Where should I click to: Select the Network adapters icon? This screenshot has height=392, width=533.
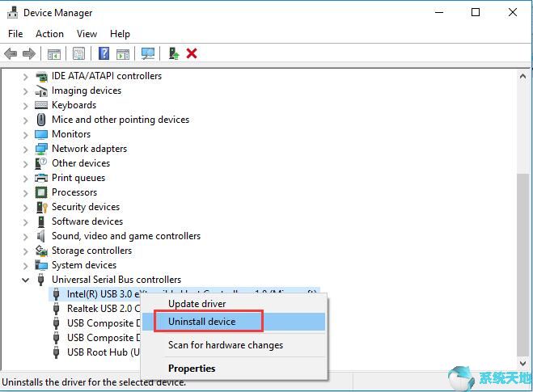[x=41, y=149]
